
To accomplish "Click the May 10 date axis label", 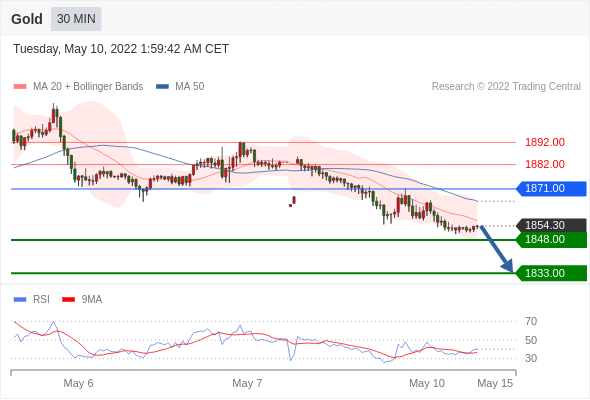I will pyautogui.click(x=427, y=383).
